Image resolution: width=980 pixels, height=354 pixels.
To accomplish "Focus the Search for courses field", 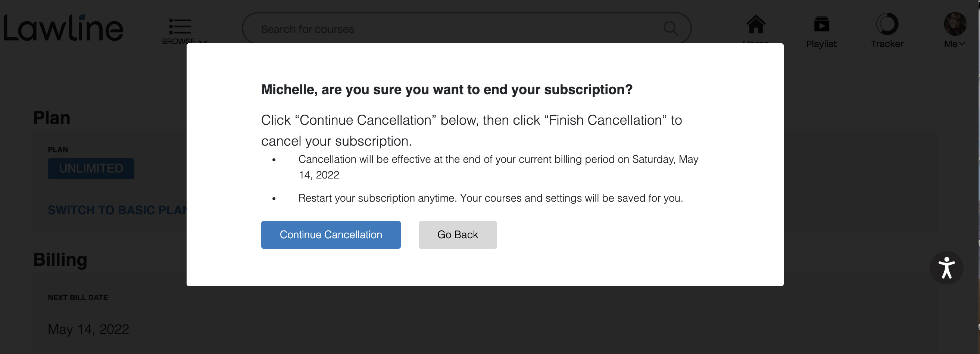I will [x=466, y=28].
